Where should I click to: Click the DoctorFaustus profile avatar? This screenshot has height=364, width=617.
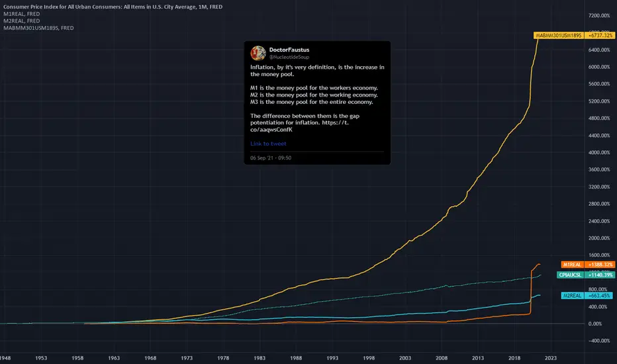click(x=258, y=53)
